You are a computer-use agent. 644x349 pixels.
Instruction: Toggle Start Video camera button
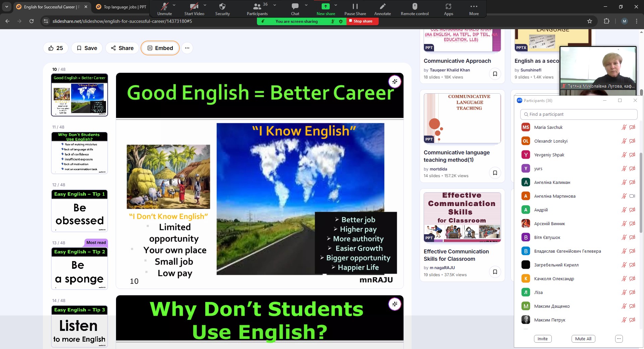tap(194, 7)
